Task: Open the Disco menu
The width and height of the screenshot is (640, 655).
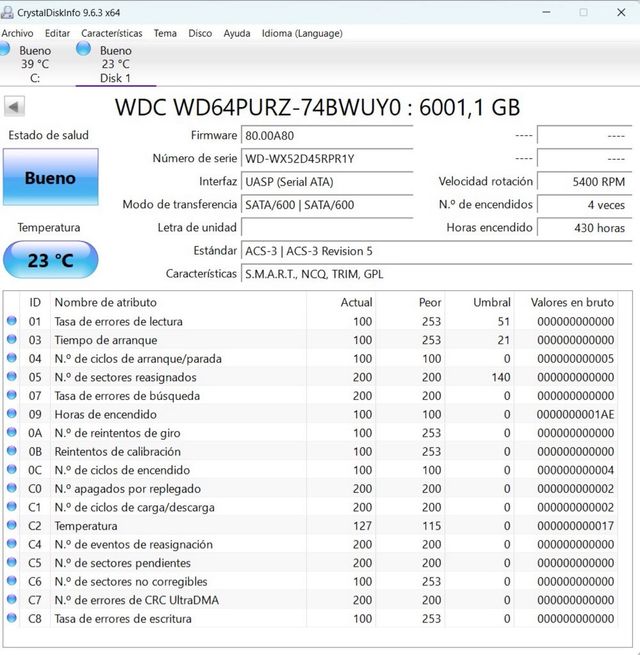Action: (x=200, y=33)
